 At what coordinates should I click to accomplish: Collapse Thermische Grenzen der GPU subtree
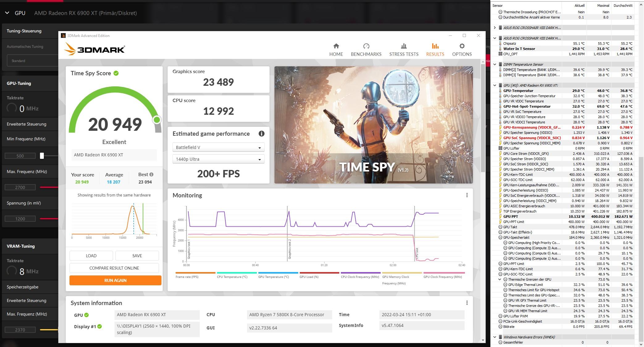click(500, 279)
